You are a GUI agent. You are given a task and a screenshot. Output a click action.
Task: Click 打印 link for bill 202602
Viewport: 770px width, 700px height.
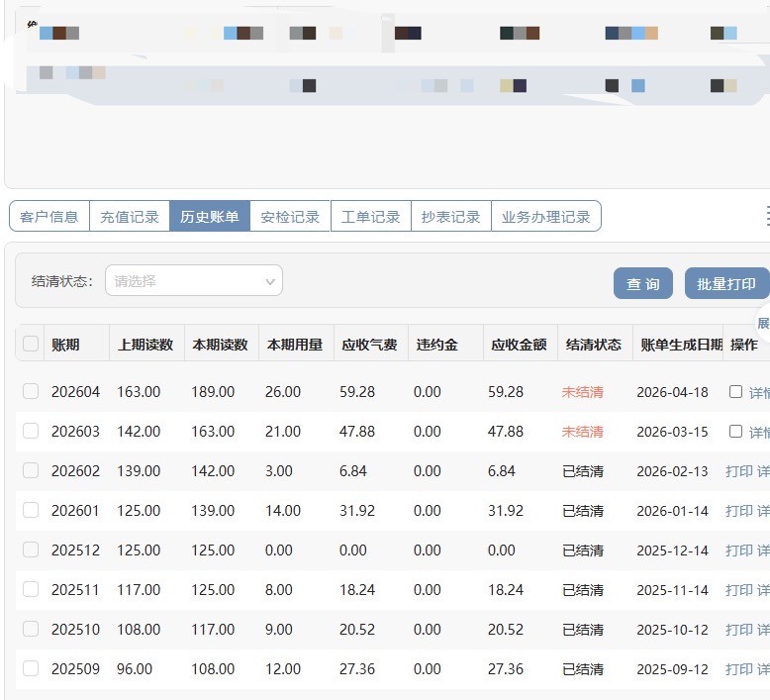click(739, 471)
